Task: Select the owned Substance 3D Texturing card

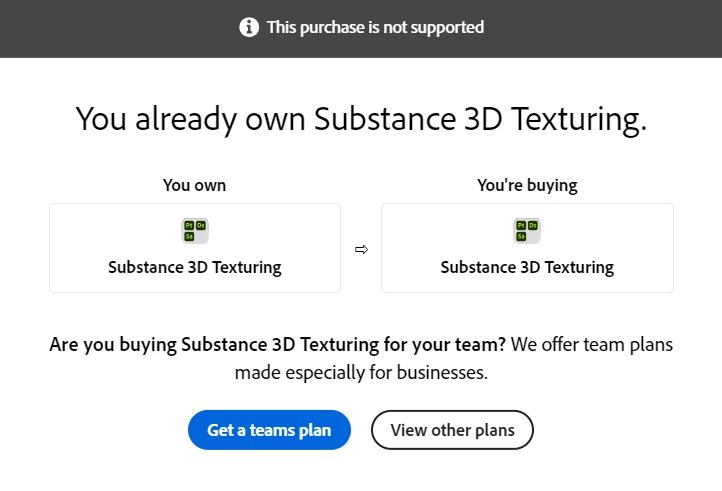Action: pos(195,248)
